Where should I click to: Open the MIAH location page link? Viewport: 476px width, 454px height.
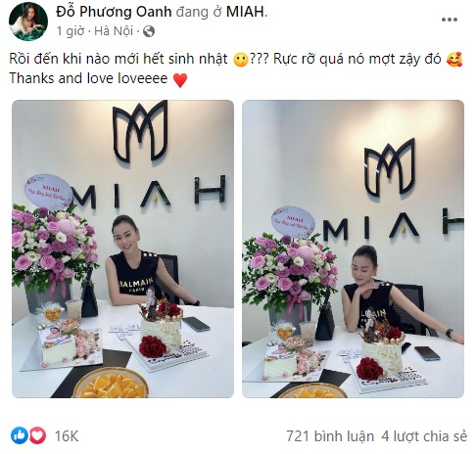[247, 12]
